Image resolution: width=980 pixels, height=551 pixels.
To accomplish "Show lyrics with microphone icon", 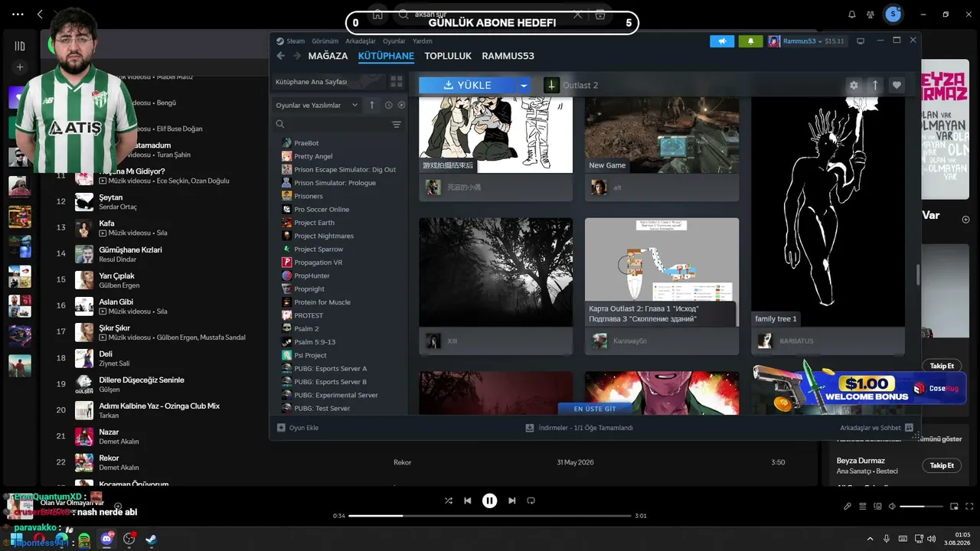I will tap(848, 506).
